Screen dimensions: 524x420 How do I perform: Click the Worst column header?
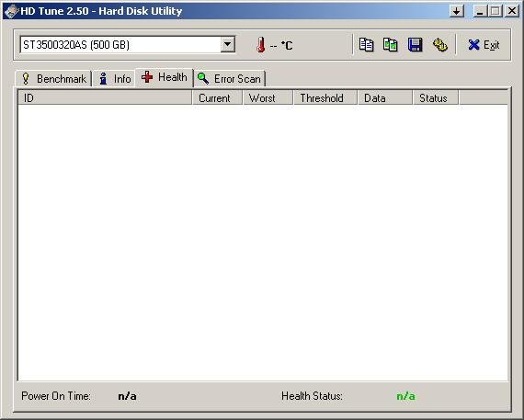coord(268,98)
